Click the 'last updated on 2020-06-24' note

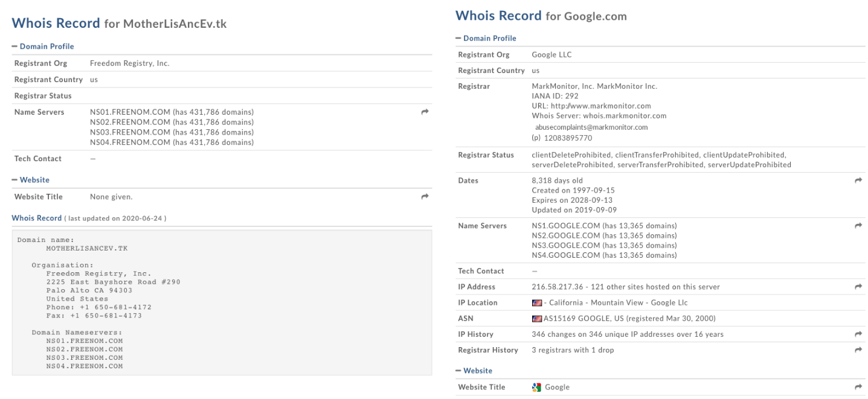(115, 218)
